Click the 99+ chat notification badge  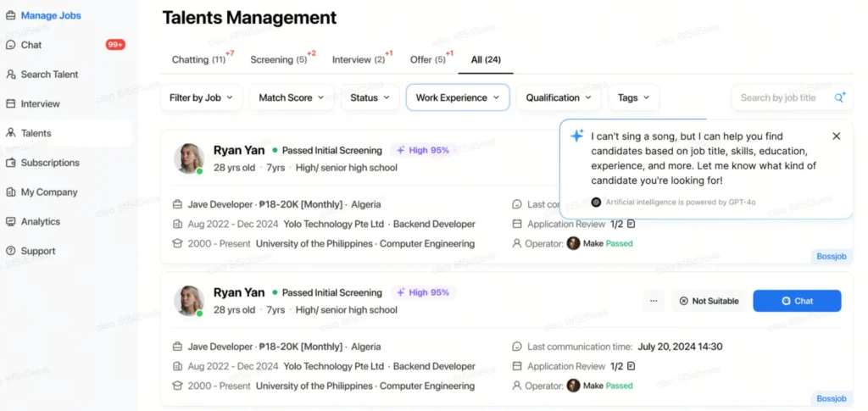[x=115, y=45]
